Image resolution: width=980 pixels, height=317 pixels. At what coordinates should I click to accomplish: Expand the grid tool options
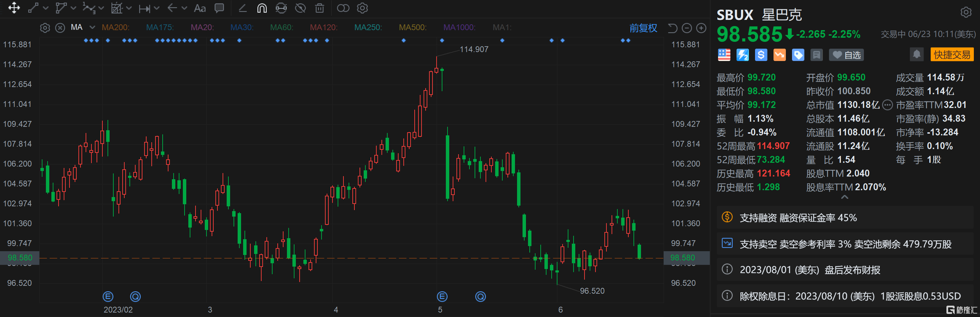point(129,8)
